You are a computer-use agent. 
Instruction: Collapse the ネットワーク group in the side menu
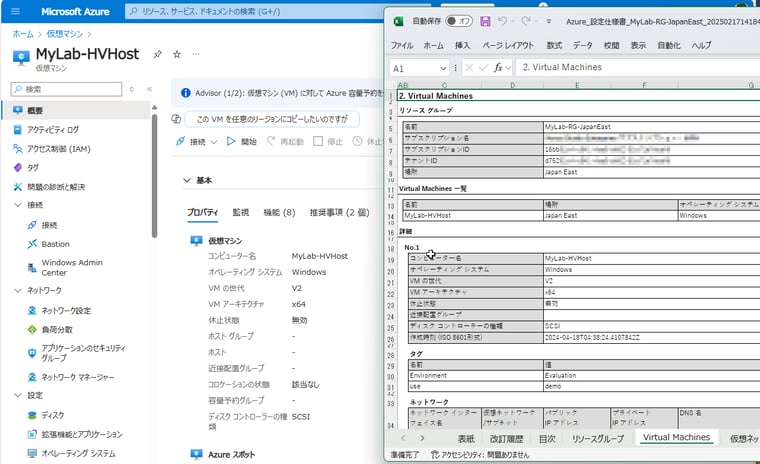click(17, 290)
